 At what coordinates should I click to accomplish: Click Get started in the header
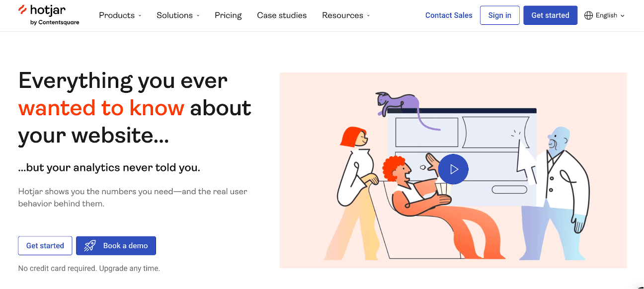tap(550, 15)
